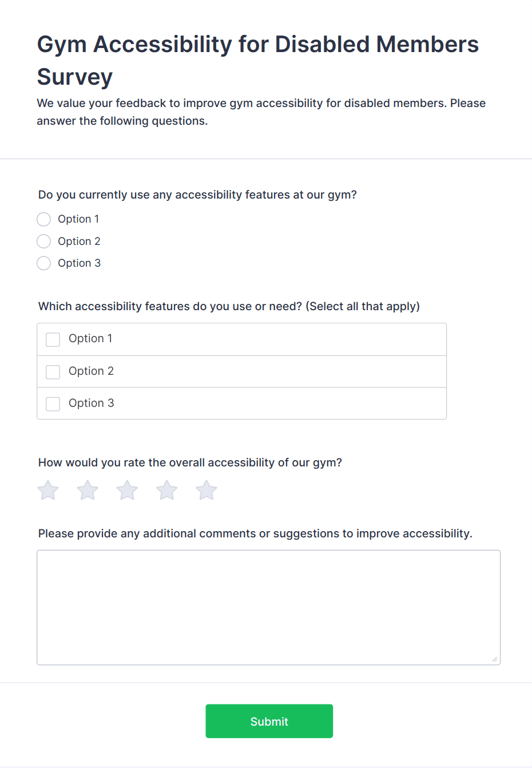Screen dimensions: 532x768
Task: Select the Option 1 radio button
Action: (x=44, y=219)
